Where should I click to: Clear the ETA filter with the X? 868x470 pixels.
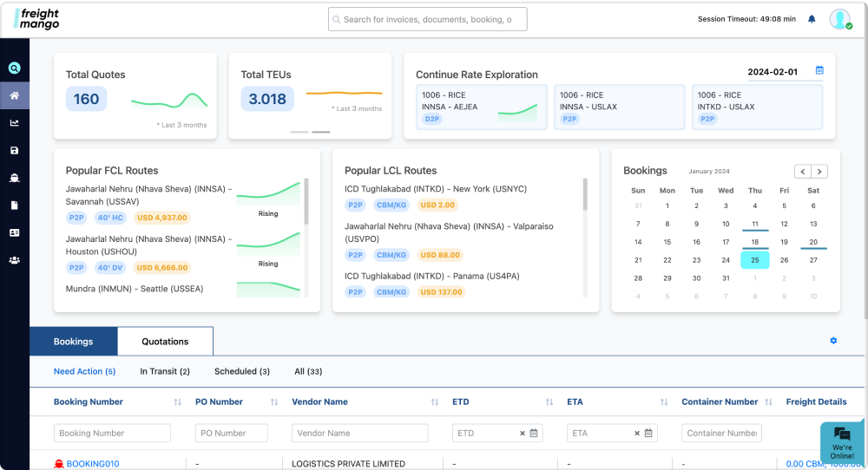click(x=637, y=433)
